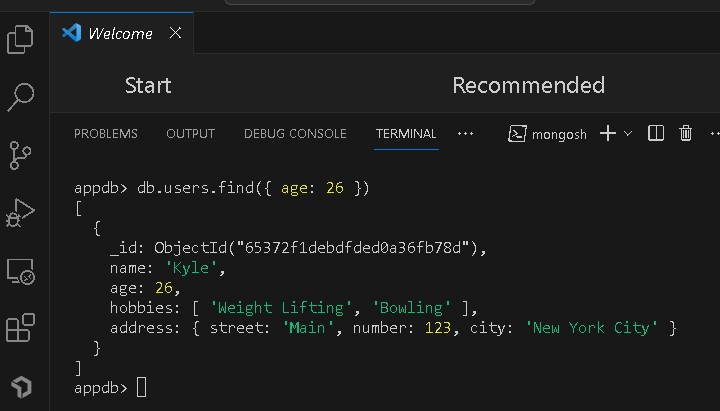Image resolution: width=720 pixels, height=411 pixels.
Task: Open the Remote Explorer view
Action: pos(20,270)
